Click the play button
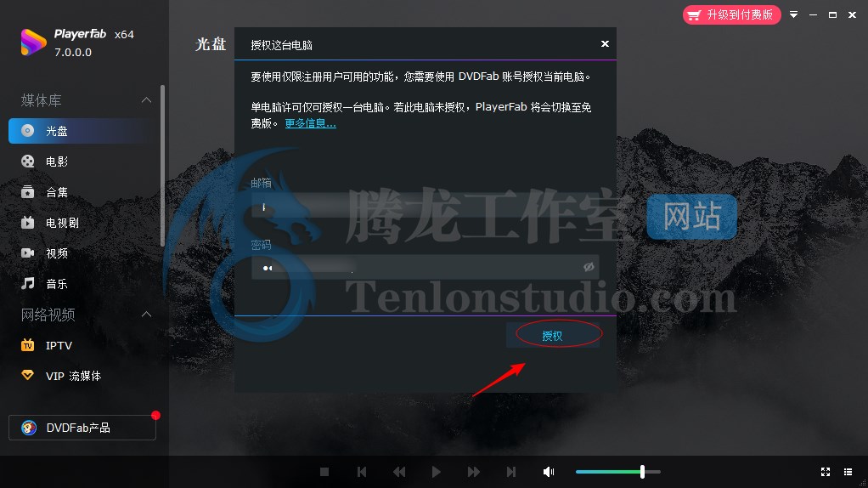The image size is (868, 488). [437, 472]
